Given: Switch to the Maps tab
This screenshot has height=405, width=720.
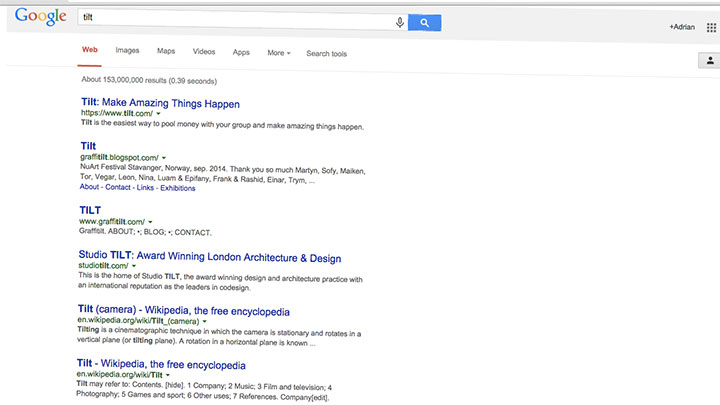Looking at the screenshot, I should click(x=166, y=51).
